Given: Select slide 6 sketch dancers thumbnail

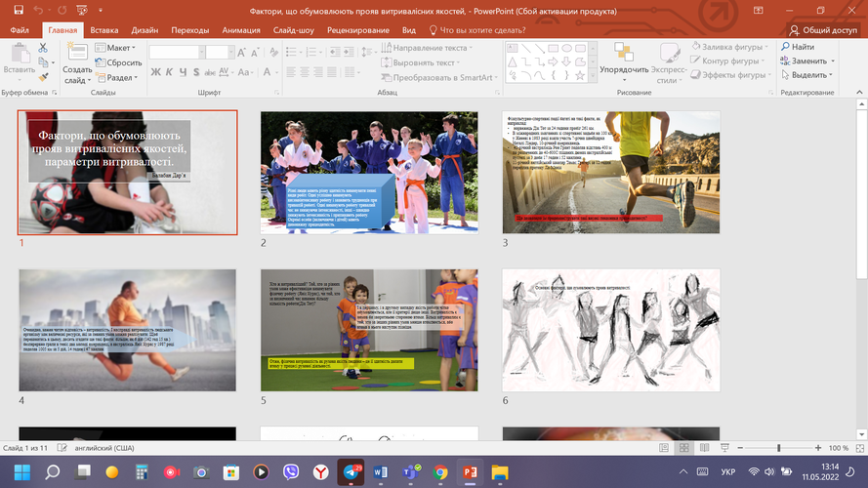Looking at the screenshot, I should (x=611, y=330).
